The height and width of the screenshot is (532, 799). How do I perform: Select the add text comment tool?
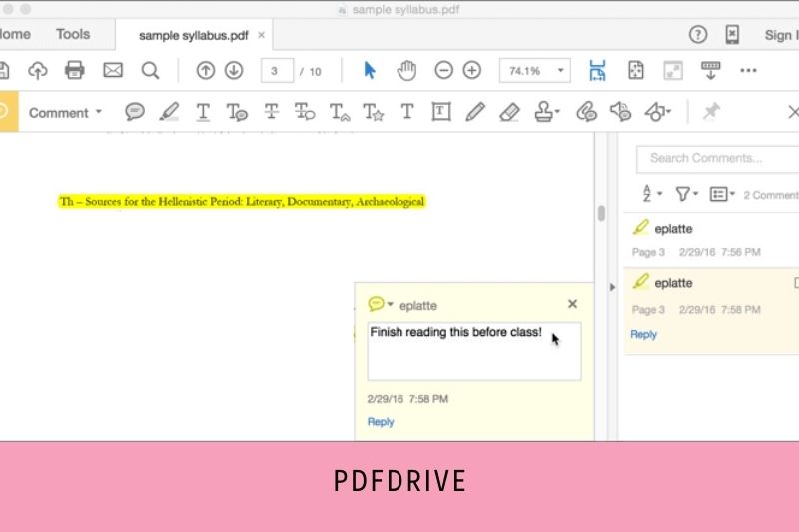pos(407,111)
